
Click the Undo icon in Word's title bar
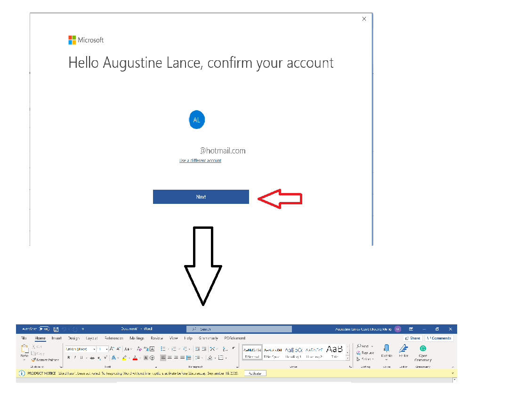pyautogui.click(x=64, y=329)
